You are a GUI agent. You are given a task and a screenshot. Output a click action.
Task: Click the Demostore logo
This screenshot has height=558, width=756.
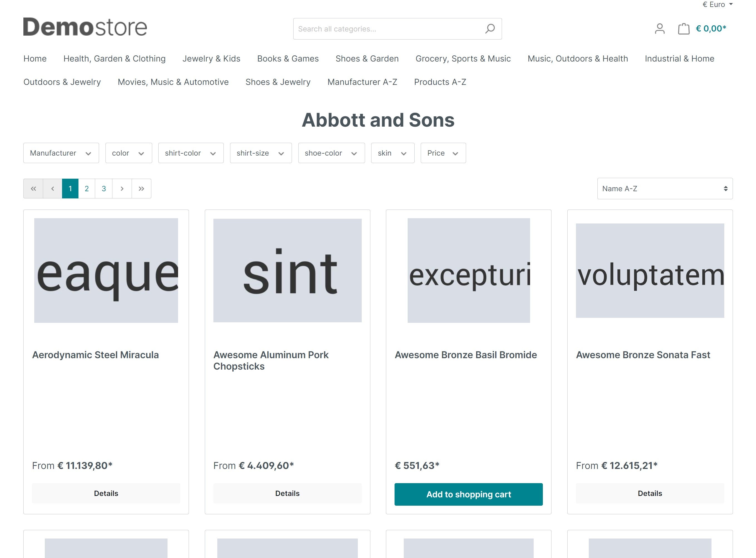[x=85, y=27]
